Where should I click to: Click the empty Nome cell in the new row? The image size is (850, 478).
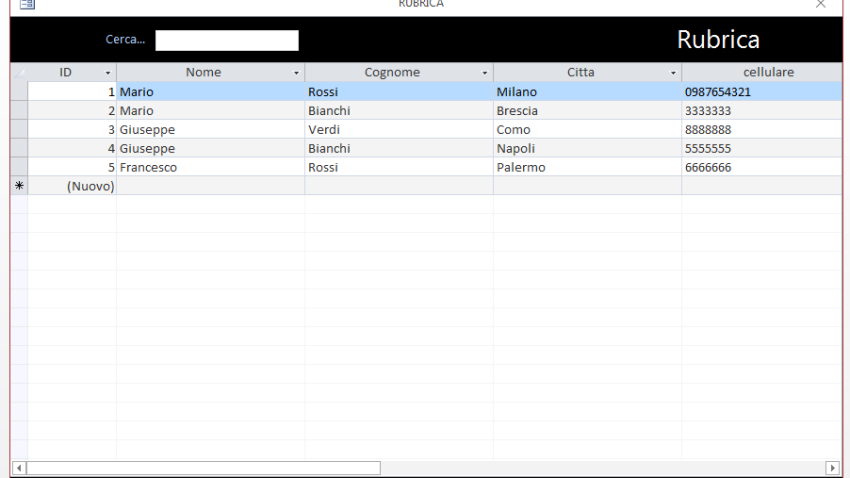(x=210, y=185)
